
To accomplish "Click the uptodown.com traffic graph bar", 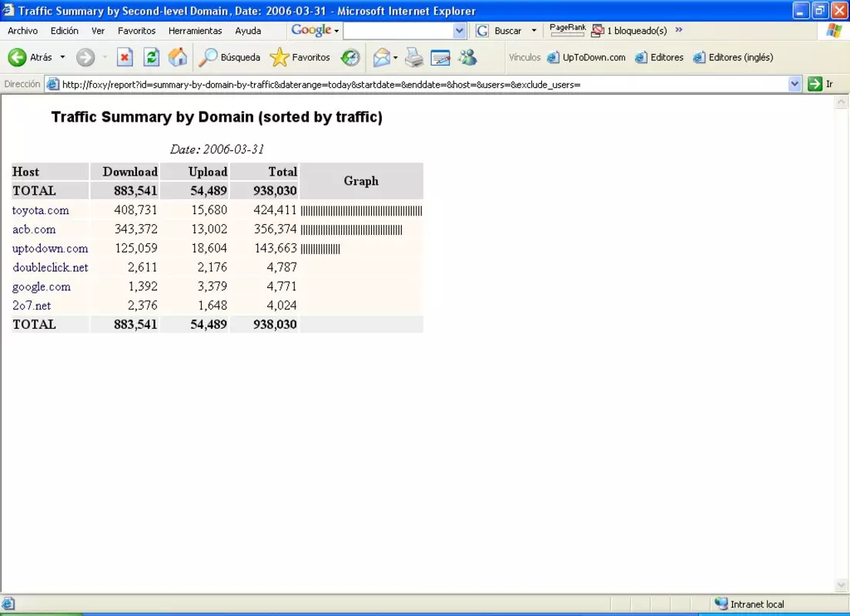I will pyautogui.click(x=320, y=249).
